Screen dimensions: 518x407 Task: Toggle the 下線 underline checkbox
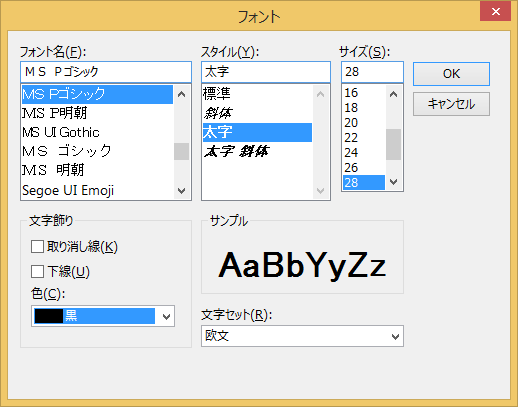pos(37,271)
